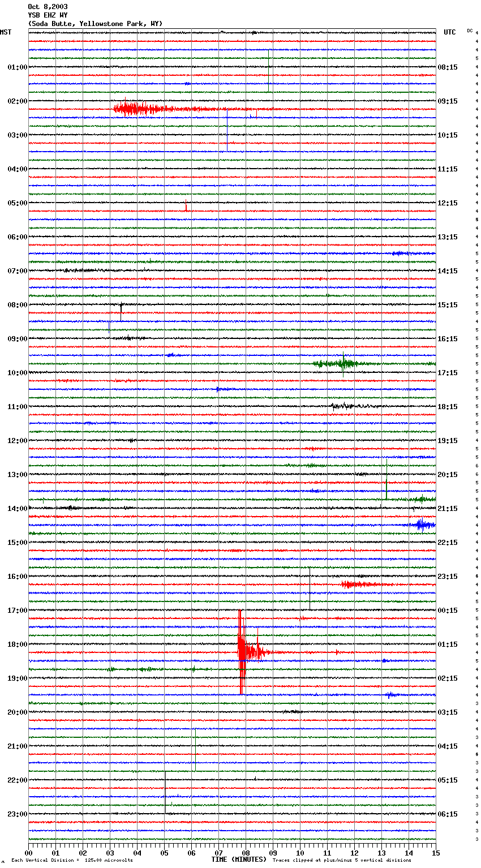The height and width of the screenshot is (868, 481).
Task: Select the 19:00 MST time label
Action: [18, 678]
